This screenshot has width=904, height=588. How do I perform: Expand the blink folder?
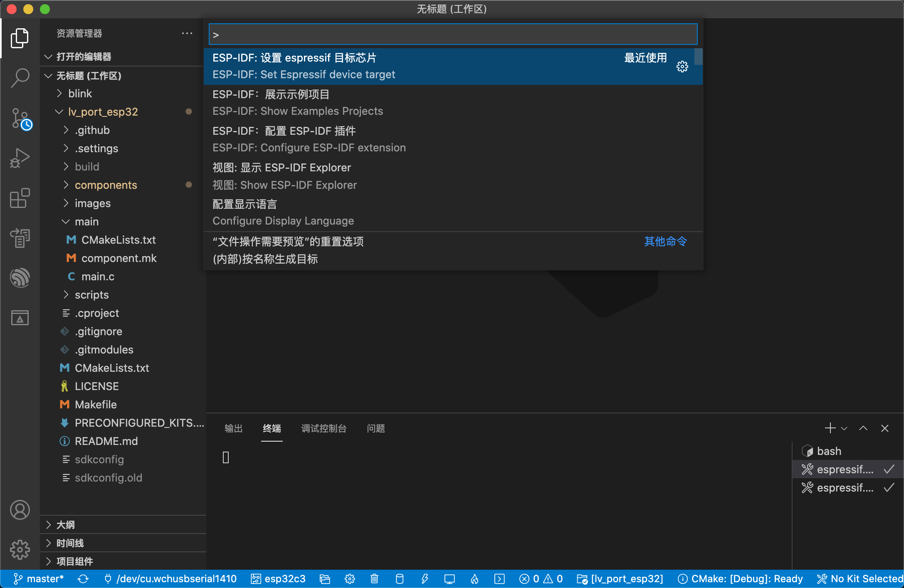click(x=80, y=94)
